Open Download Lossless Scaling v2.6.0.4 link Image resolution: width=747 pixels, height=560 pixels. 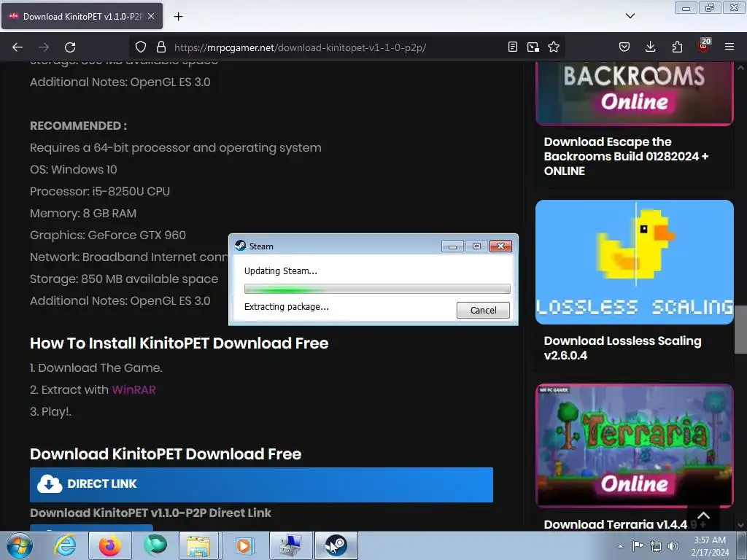[622, 348]
